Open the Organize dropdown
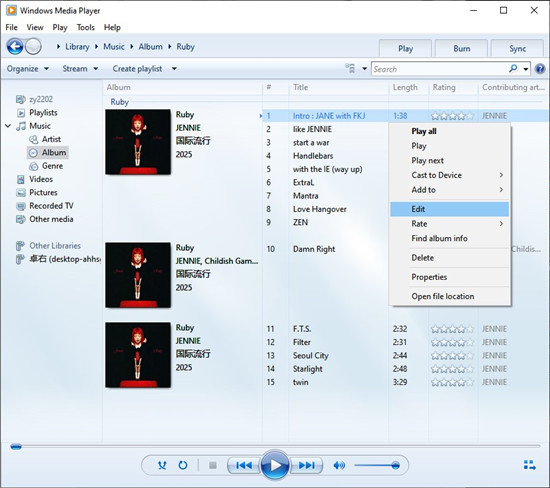Viewport: 550px width, 488px height. click(27, 69)
